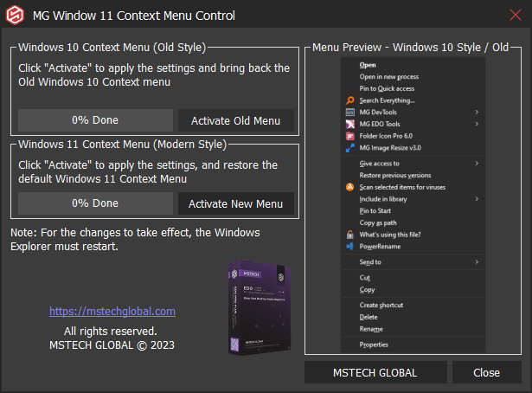The width and height of the screenshot is (532, 393).
Task: Click the Scan selected items for viruses text
Action: [402, 187]
